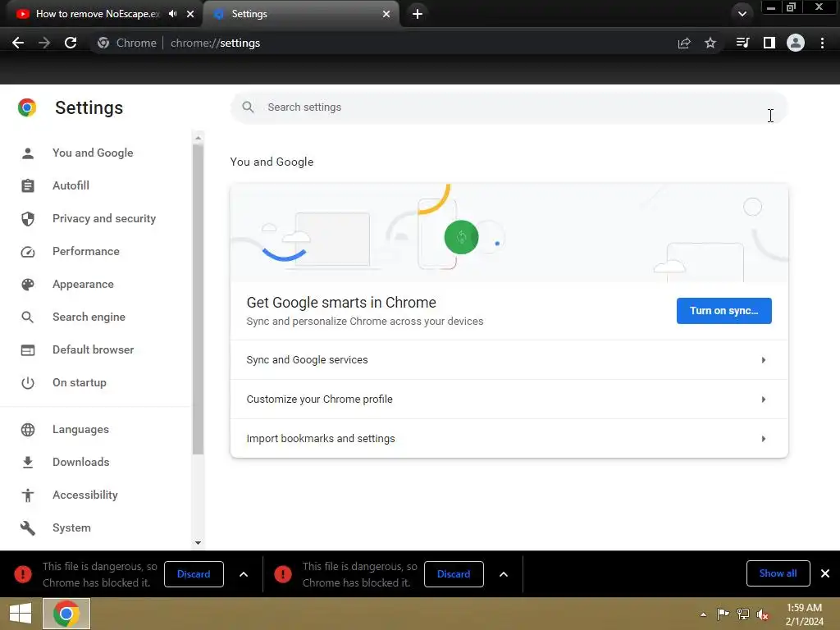
Task: Share this page via the share icon
Action: (684, 43)
